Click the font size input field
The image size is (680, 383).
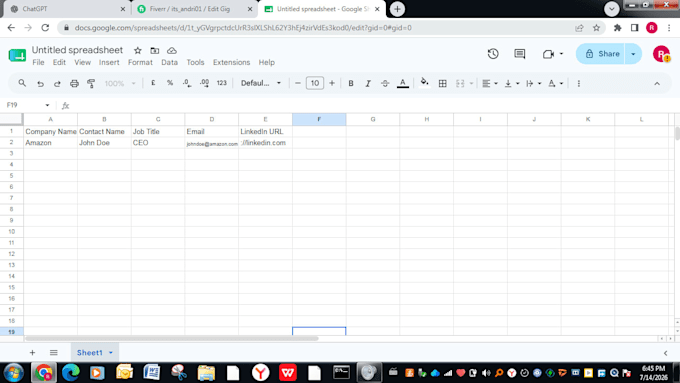coord(314,83)
